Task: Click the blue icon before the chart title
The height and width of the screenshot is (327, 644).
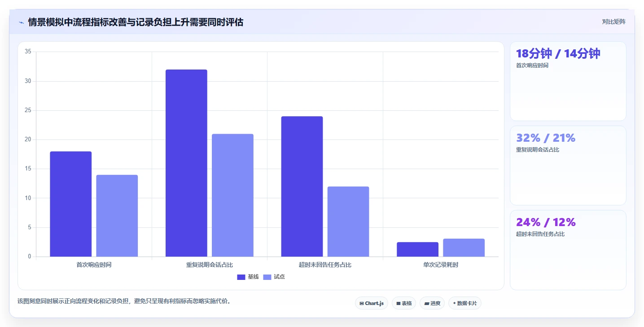Action: (x=21, y=22)
